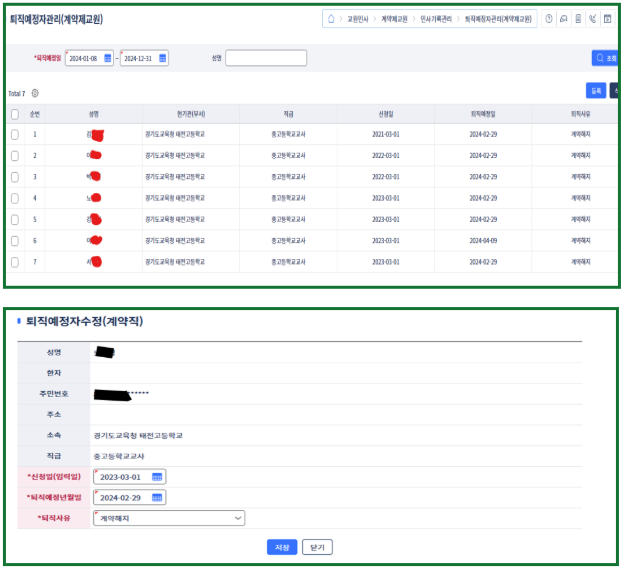Click the start date field 2024-01-08
The image size is (621, 571).
[x=89, y=58]
